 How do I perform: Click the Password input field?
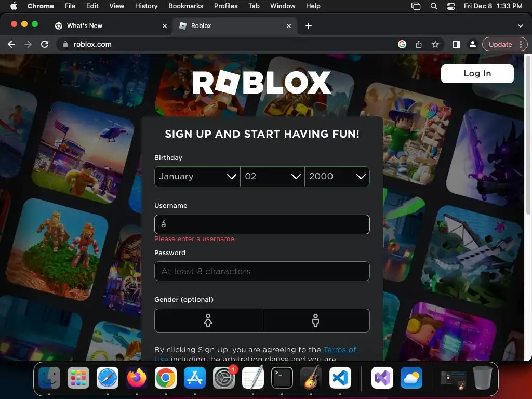coord(262,271)
